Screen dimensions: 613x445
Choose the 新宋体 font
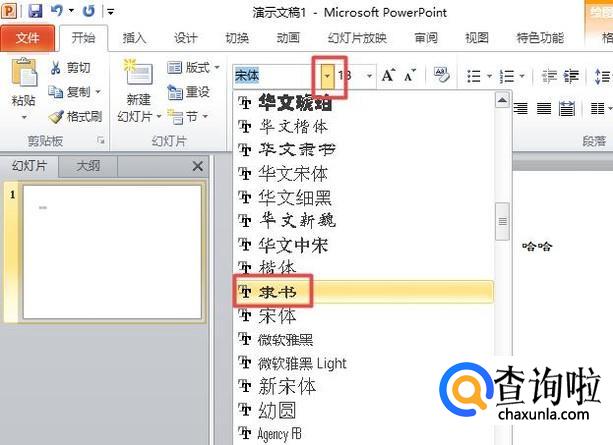[363, 387]
